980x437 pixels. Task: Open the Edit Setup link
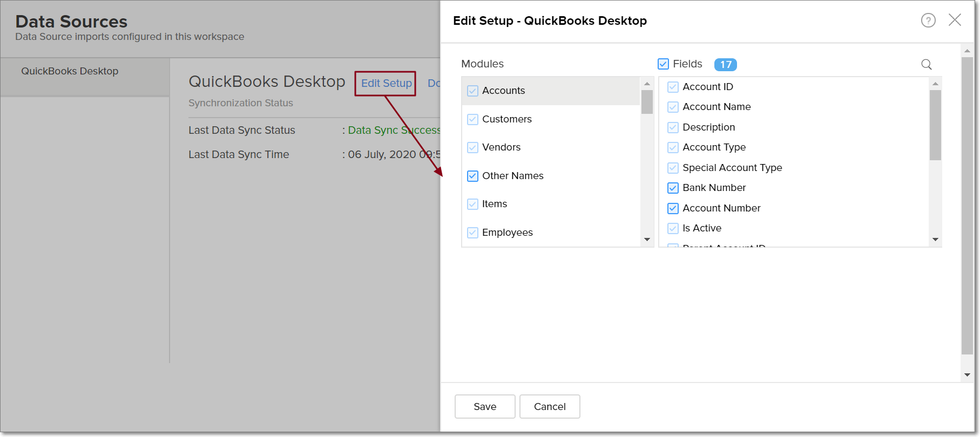[386, 83]
